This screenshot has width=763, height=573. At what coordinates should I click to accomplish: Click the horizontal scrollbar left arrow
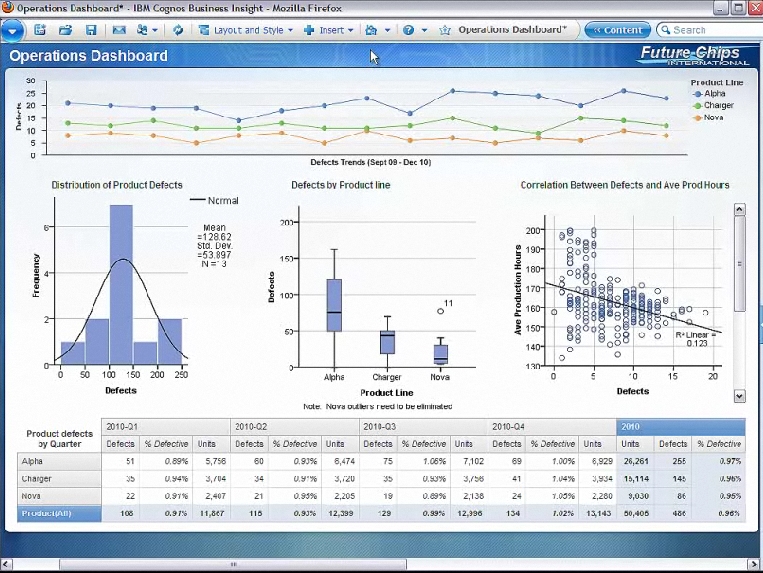pyautogui.click(x=6, y=564)
